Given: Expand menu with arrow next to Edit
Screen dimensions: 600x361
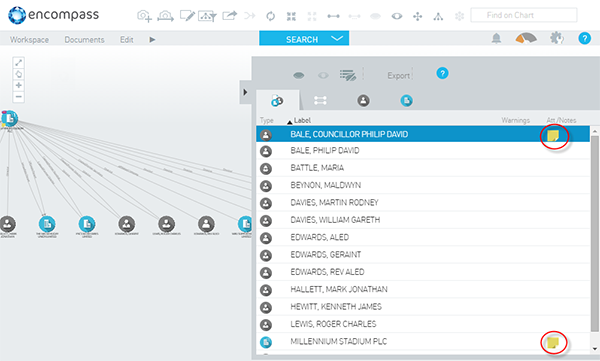Looking at the screenshot, I should [152, 39].
